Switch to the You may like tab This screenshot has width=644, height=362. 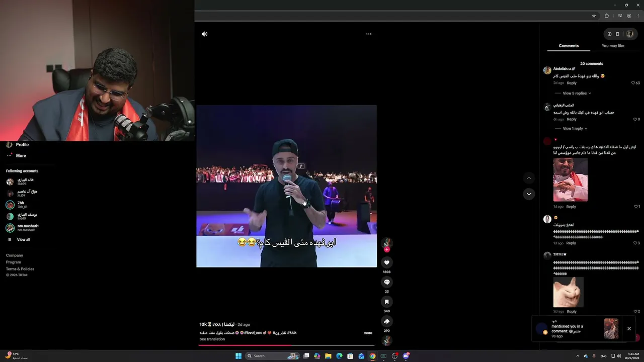[x=613, y=46]
